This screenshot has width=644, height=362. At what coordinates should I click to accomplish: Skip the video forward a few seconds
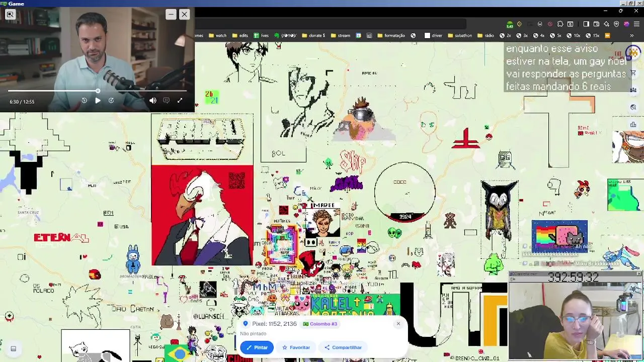tap(111, 101)
